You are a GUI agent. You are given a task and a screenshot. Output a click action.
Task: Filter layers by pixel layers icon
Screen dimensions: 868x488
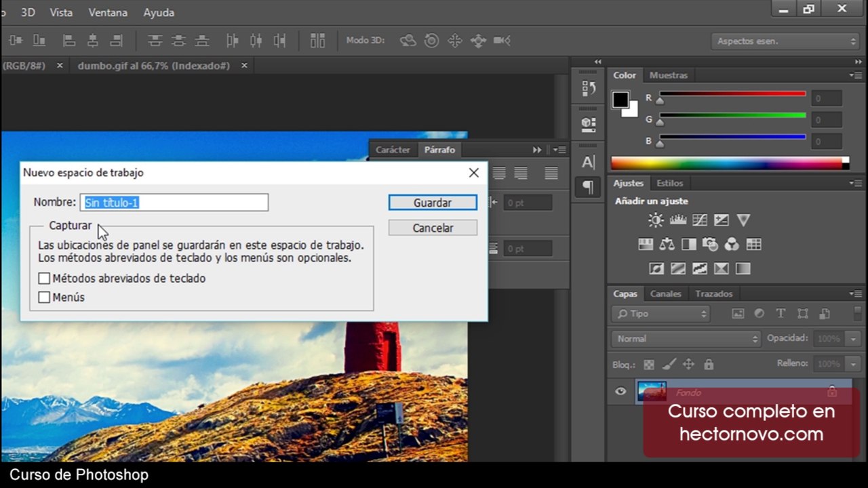738,314
